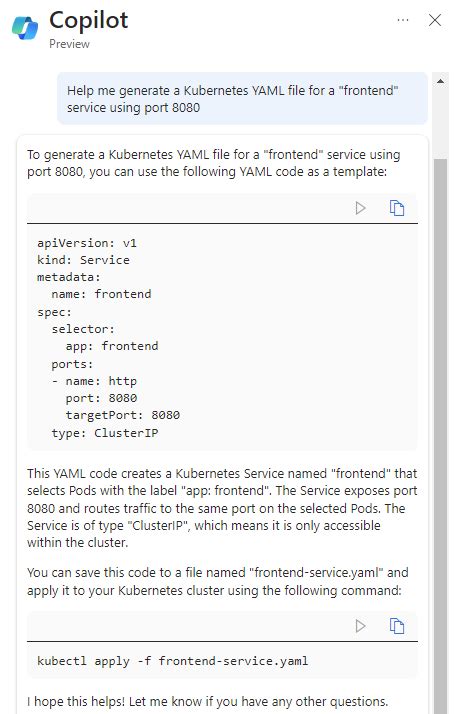Viewport: 455px width, 714px height.
Task: Click the vertical scrollbar thumb
Action: pos(440,436)
